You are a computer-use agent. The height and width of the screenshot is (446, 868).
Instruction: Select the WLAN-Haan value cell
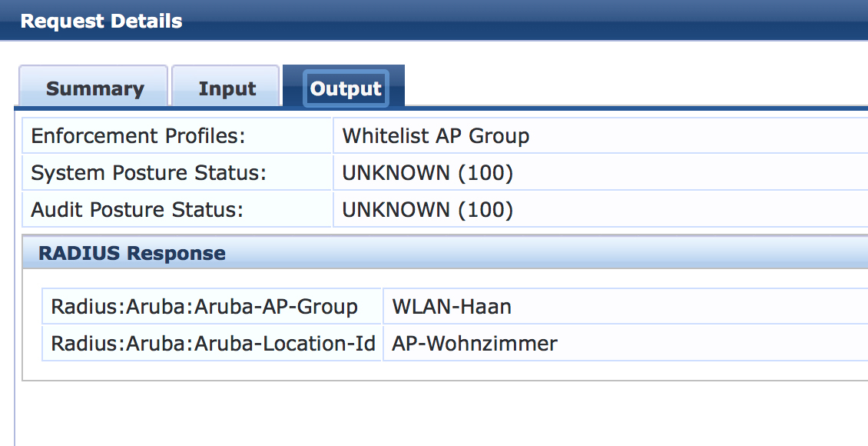(x=452, y=307)
